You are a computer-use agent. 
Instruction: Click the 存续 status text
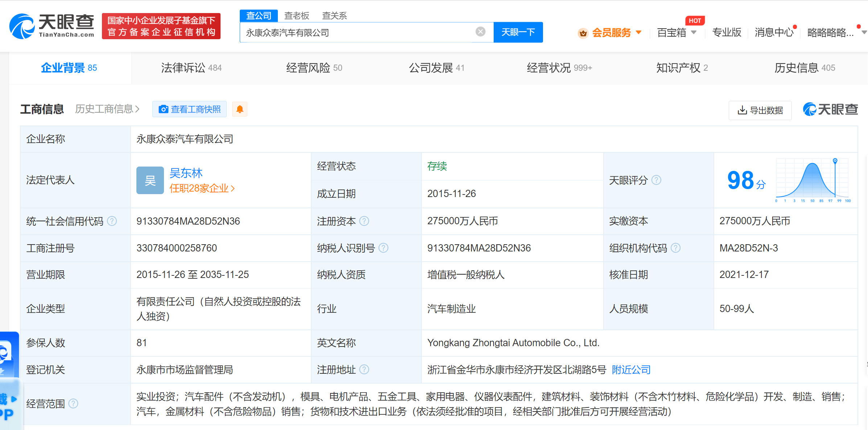(437, 166)
